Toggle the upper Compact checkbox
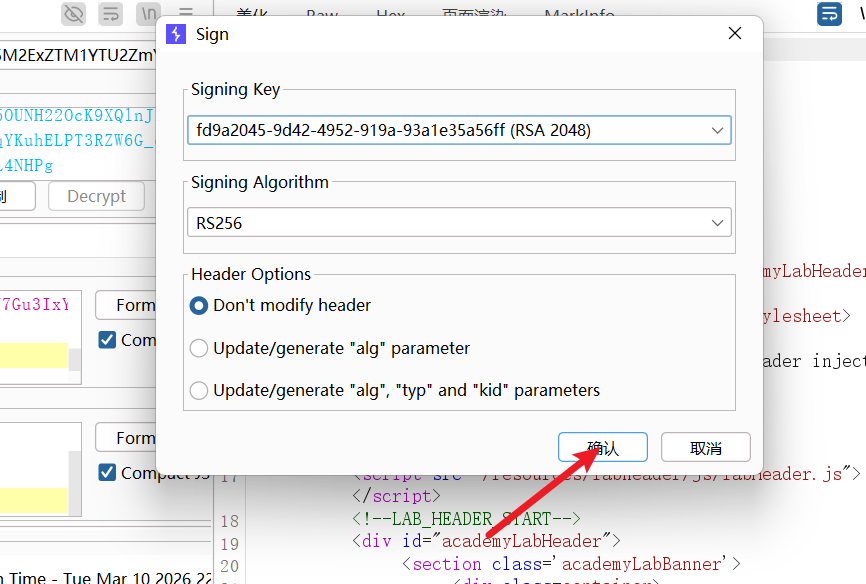Viewport: 866px width, 584px height. point(107,340)
